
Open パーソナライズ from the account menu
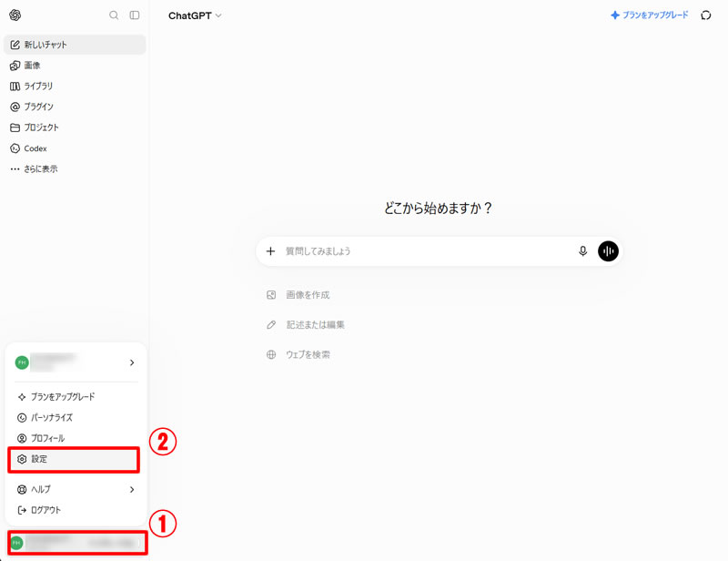click(75, 417)
